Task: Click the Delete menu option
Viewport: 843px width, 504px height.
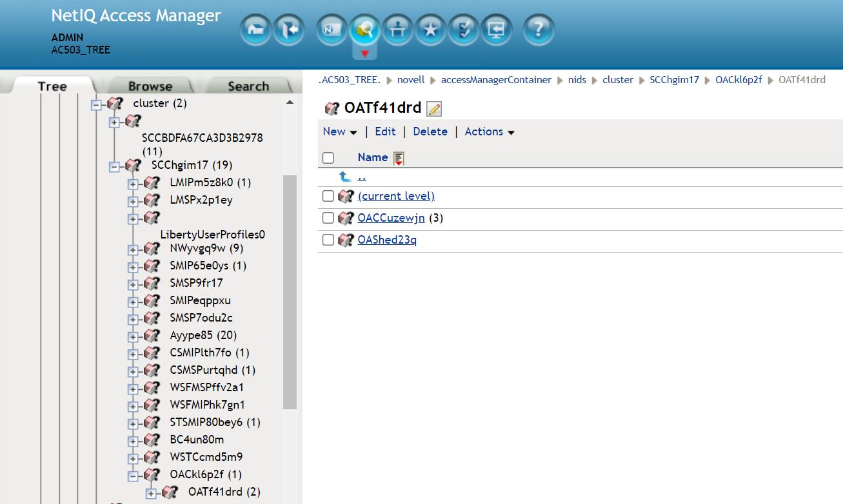Action: [430, 131]
